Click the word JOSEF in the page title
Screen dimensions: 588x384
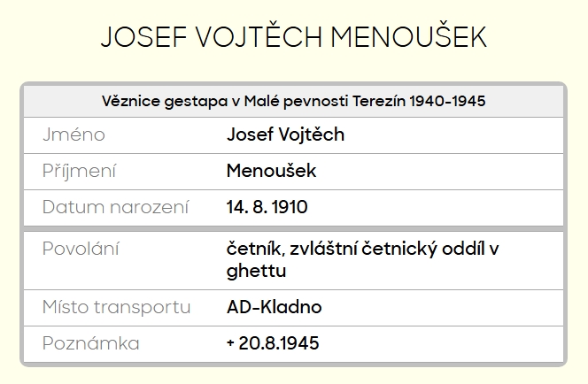138,37
